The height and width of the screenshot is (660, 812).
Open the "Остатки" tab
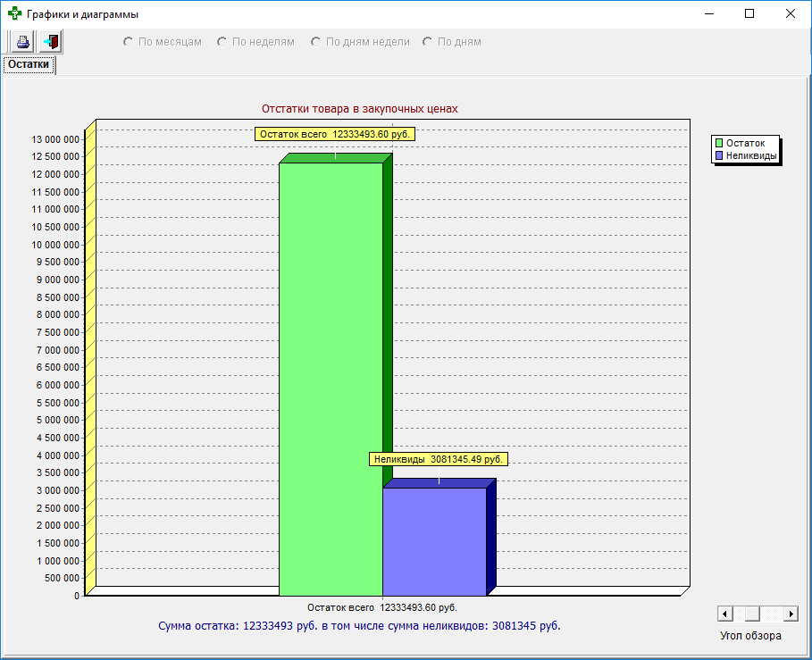click(29, 64)
